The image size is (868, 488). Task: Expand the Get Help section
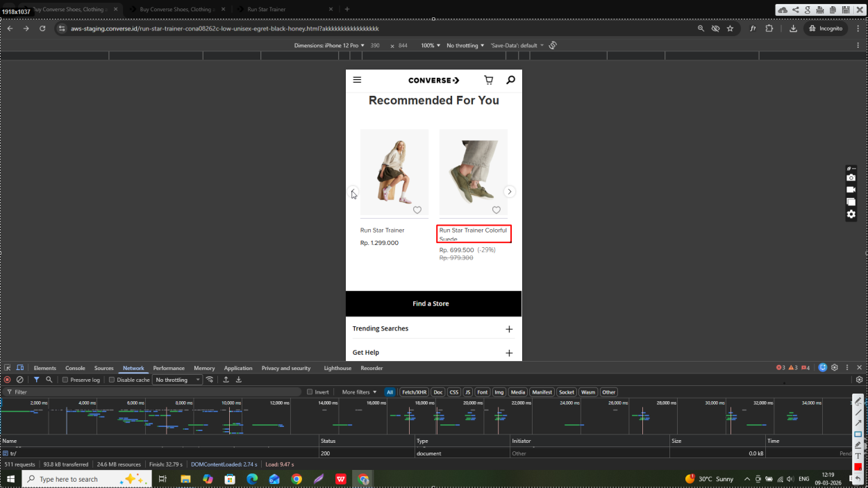pos(433,353)
